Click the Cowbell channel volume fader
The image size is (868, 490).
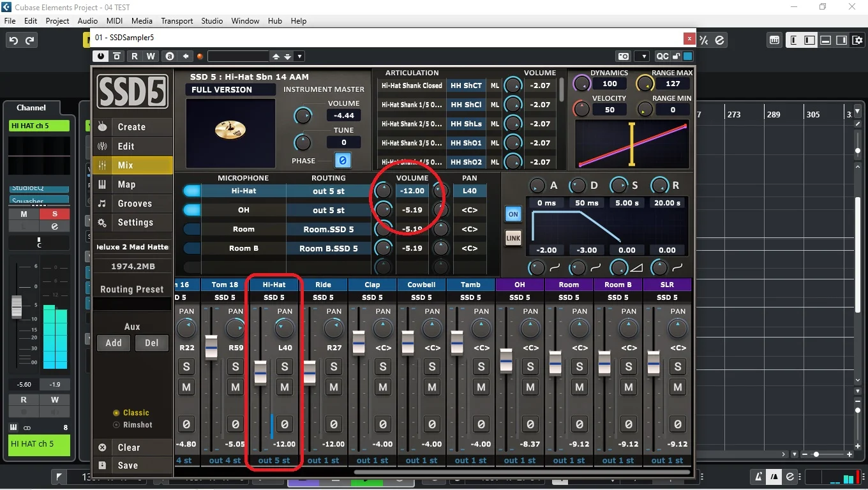pos(408,342)
